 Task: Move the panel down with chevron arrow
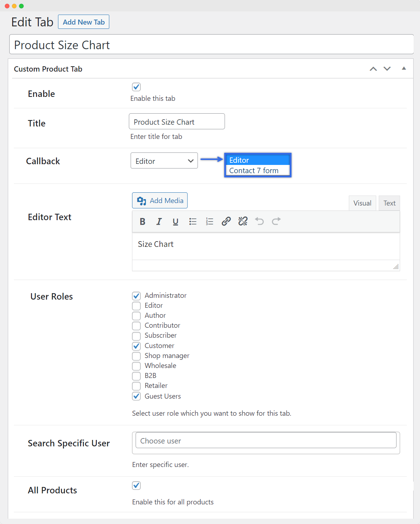[x=387, y=69]
